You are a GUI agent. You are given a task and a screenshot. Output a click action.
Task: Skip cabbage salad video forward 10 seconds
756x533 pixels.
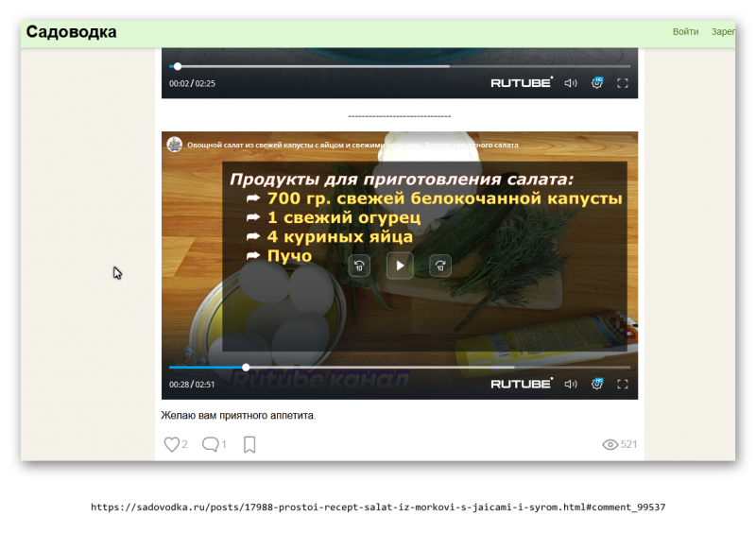(440, 266)
